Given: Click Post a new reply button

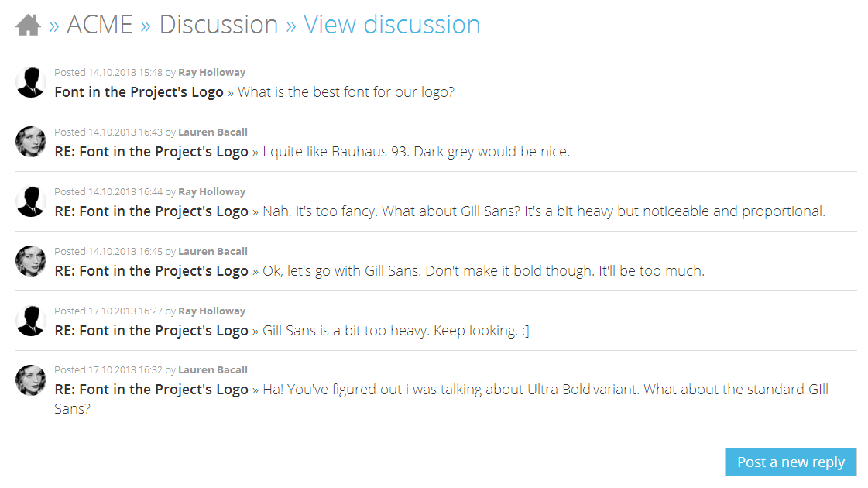Looking at the screenshot, I should 791,462.
